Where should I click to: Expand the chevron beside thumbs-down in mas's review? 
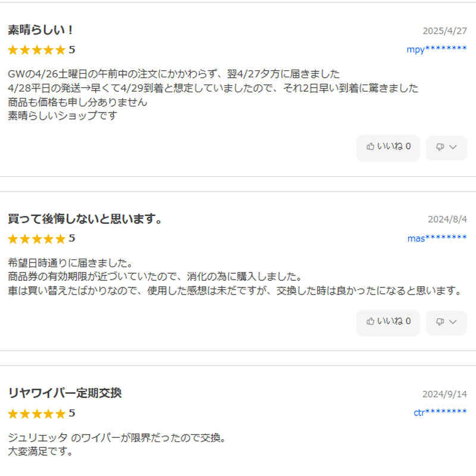pyautogui.click(x=453, y=322)
